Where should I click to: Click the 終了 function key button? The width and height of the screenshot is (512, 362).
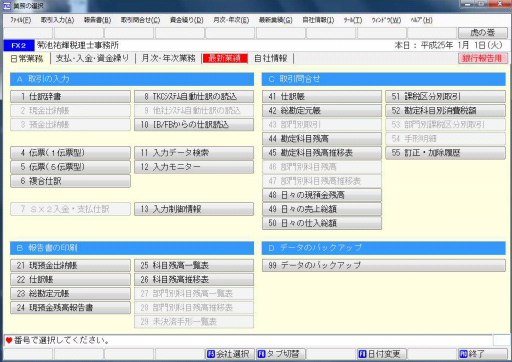click(483, 354)
